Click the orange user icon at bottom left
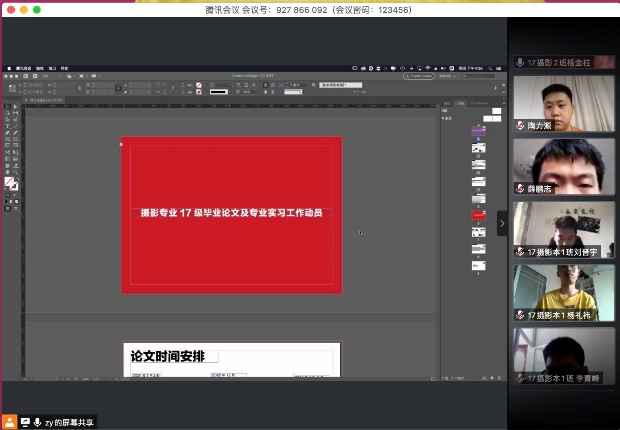The image size is (620, 430). click(x=9, y=422)
